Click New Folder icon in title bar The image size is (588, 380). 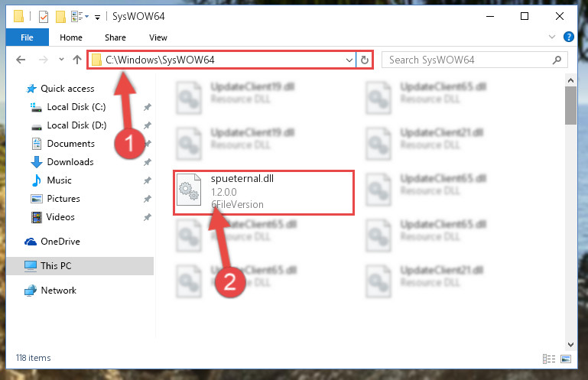coord(60,17)
